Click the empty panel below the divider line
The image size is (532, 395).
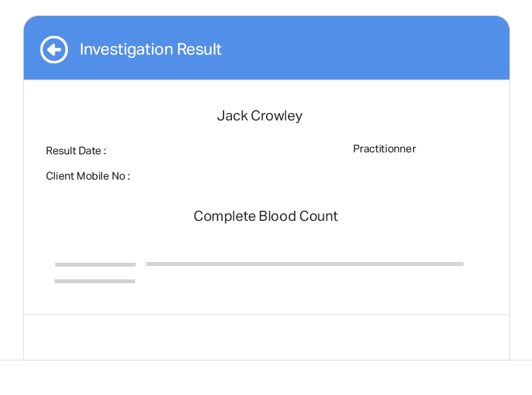click(x=267, y=337)
